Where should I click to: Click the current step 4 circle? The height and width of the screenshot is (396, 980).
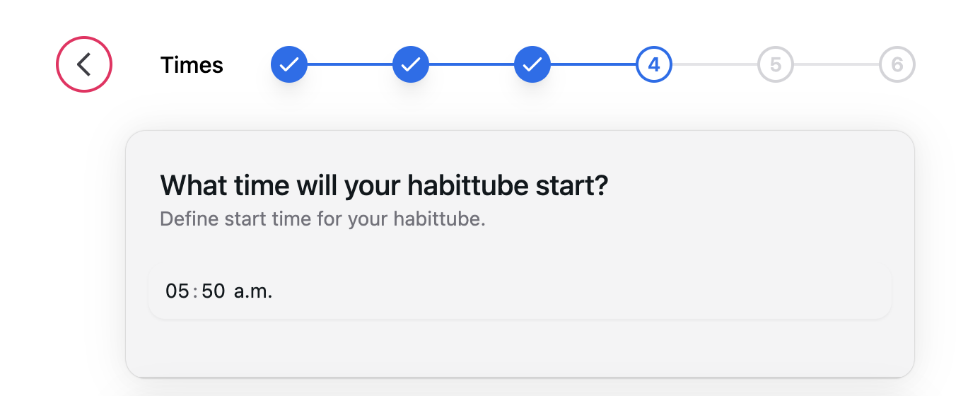pyautogui.click(x=654, y=65)
